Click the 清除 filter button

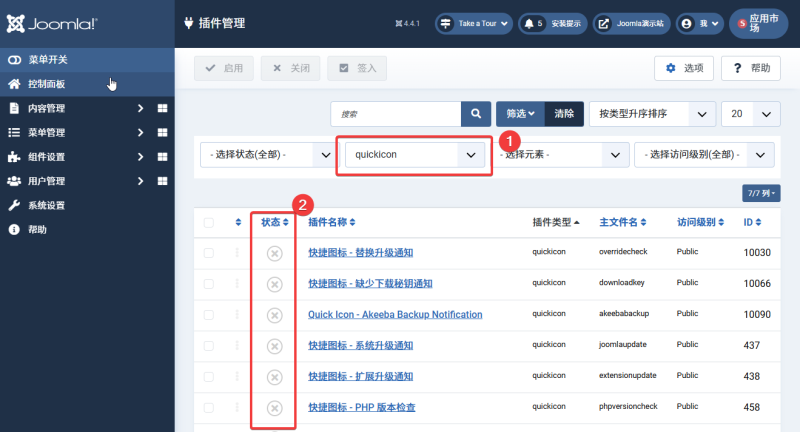click(564, 114)
